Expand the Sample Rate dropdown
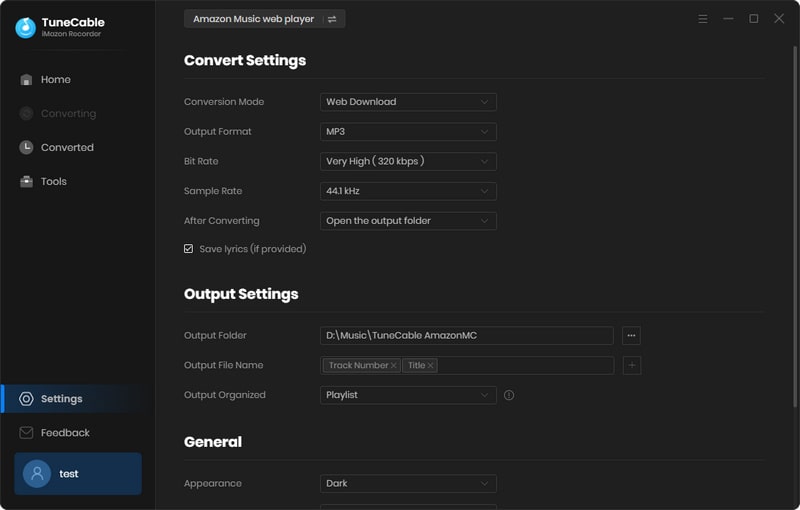The height and width of the screenshot is (510, 800). tap(408, 191)
